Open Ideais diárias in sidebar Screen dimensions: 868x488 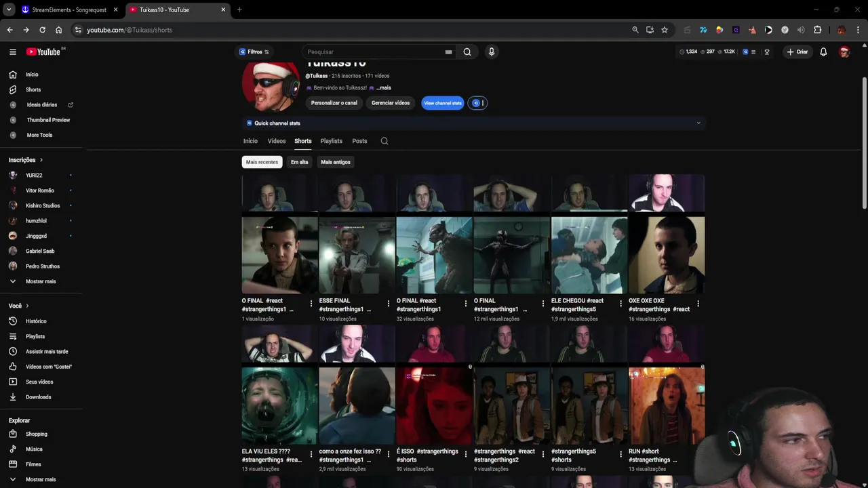tap(41, 104)
